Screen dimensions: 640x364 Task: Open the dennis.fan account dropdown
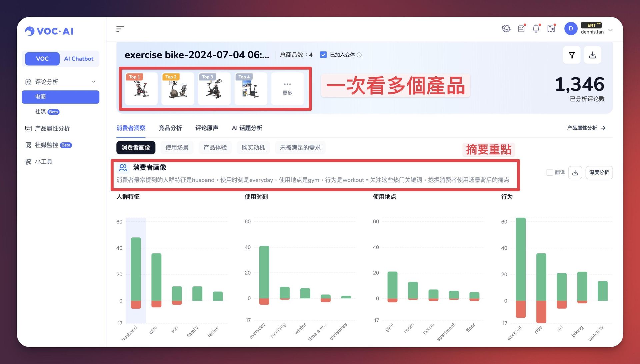[x=610, y=30]
